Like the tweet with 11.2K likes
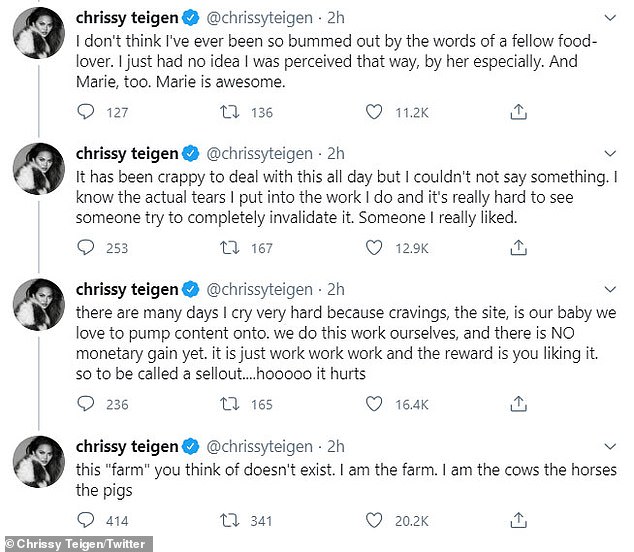 tap(374, 113)
